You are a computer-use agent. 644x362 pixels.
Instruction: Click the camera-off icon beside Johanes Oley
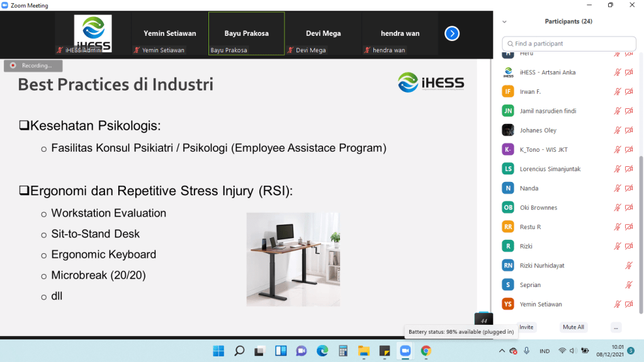pos(628,130)
